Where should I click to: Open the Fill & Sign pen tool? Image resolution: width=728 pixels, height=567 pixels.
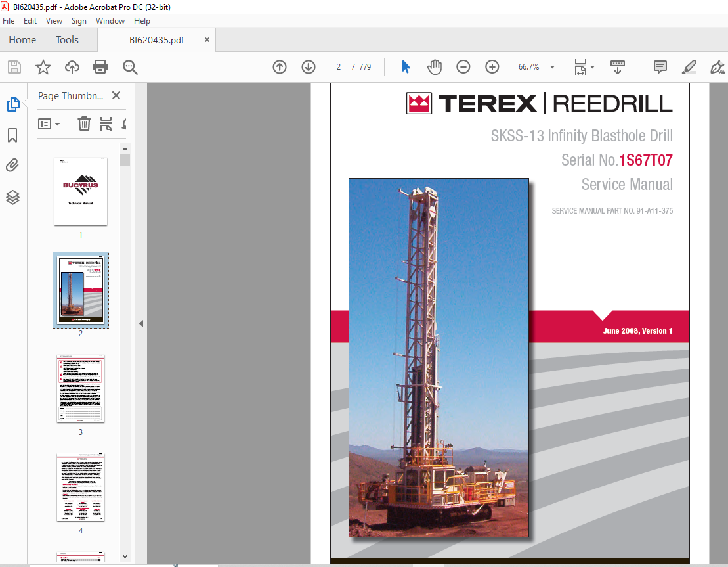[717, 67]
